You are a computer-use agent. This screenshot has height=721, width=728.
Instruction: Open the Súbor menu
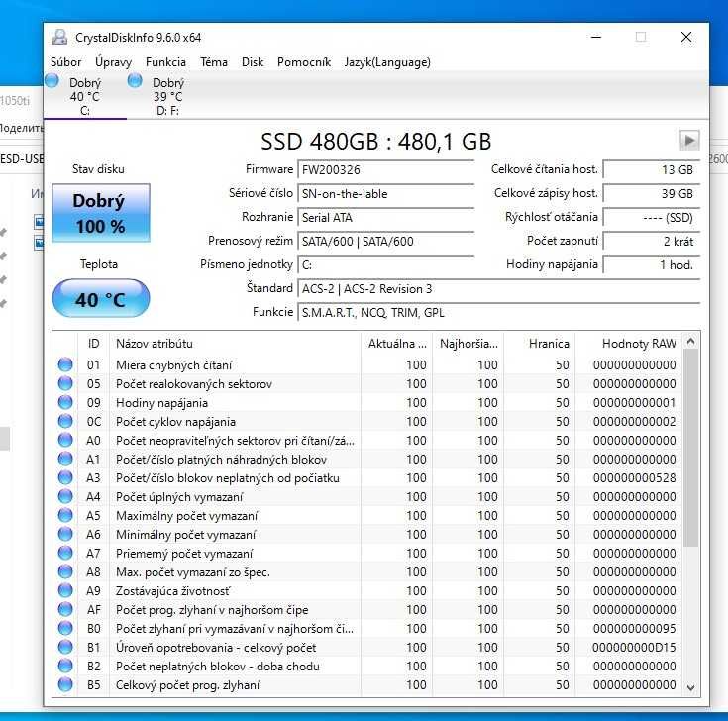point(66,62)
